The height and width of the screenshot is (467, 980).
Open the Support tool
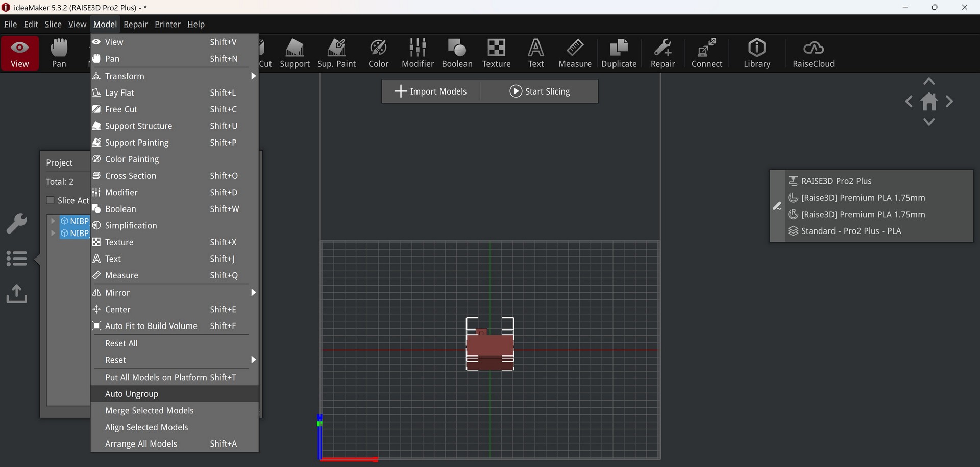[295, 53]
